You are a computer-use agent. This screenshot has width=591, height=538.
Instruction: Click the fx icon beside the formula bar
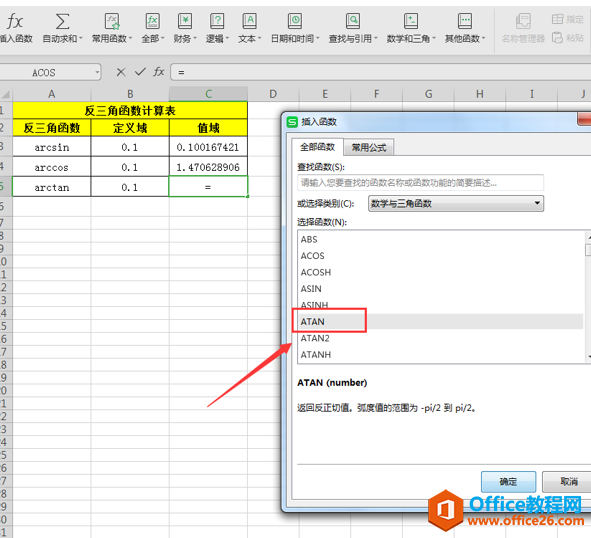(x=159, y=72)
